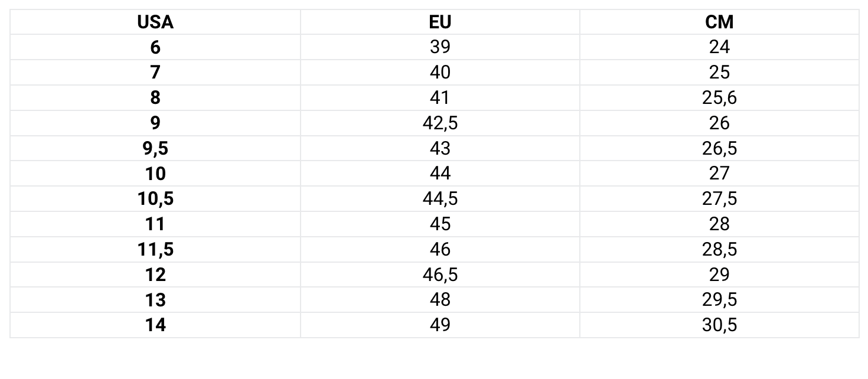
Task: Click USA size 12 cell
Action: coord(155,275)
